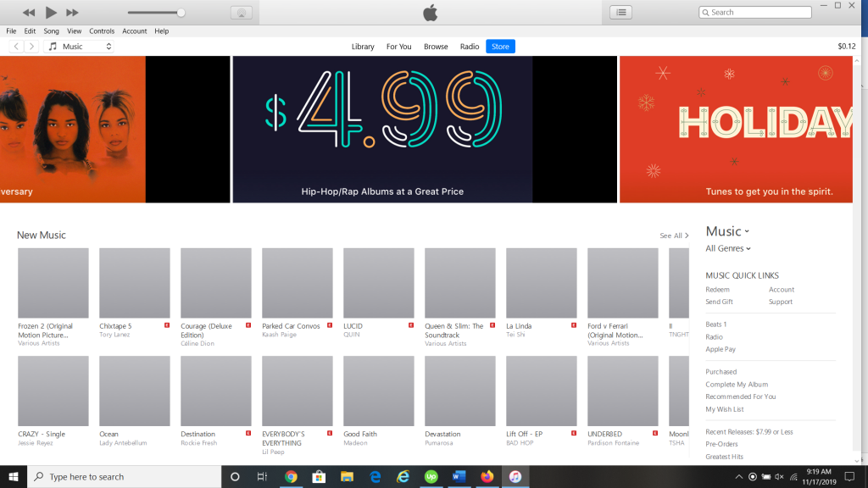Open the Good Faith album artwork
This screenshot has width=868, height=488.
tap(379, 391)
